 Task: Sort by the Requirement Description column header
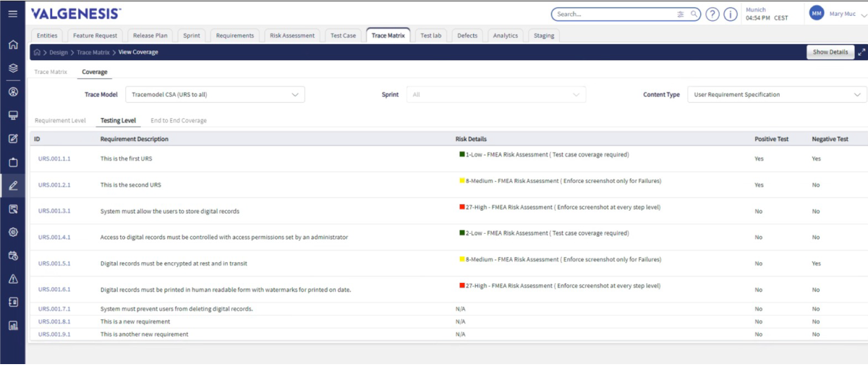click(x=135, y=139)
